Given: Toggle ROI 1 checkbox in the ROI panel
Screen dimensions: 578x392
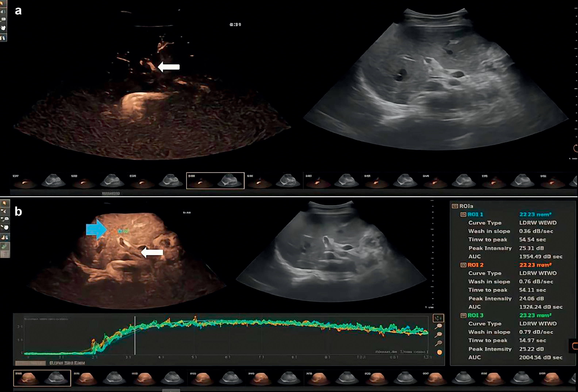Looking at the screenshot, I should tap(463, 215).
